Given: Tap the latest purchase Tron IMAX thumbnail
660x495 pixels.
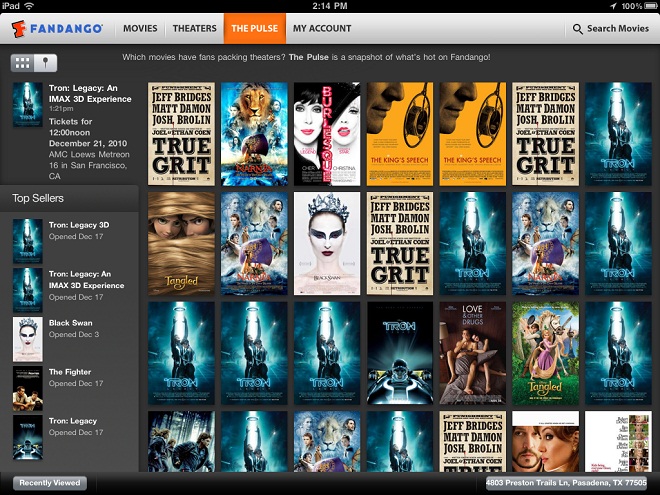Looking at the screenshot, I should [x=28, y=104].
